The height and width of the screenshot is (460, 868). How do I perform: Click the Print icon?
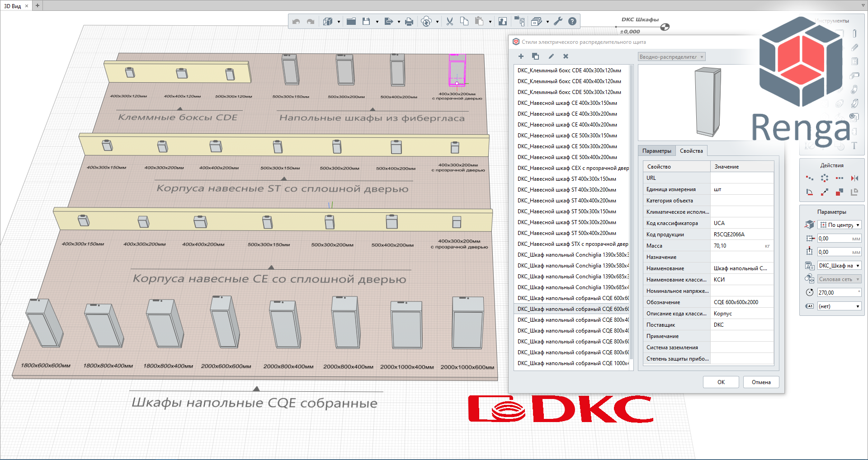pyautogui.click(x=409, y=21)
